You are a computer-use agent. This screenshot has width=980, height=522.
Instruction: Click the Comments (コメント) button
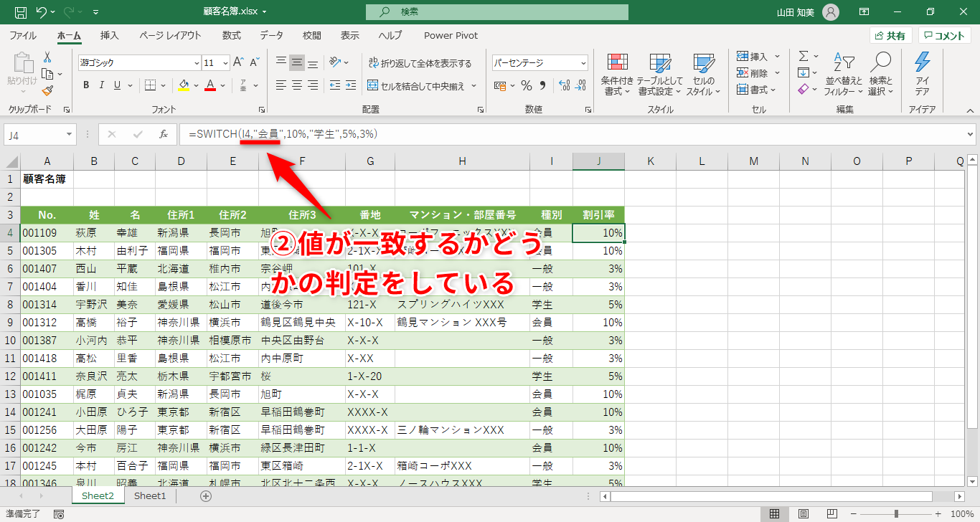(x=945, y=36)
